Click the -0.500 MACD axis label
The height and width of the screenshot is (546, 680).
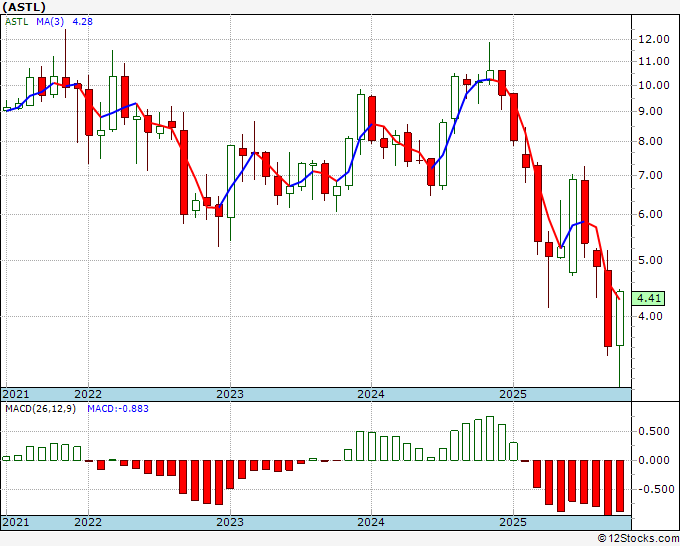click(x=656, y=489)
